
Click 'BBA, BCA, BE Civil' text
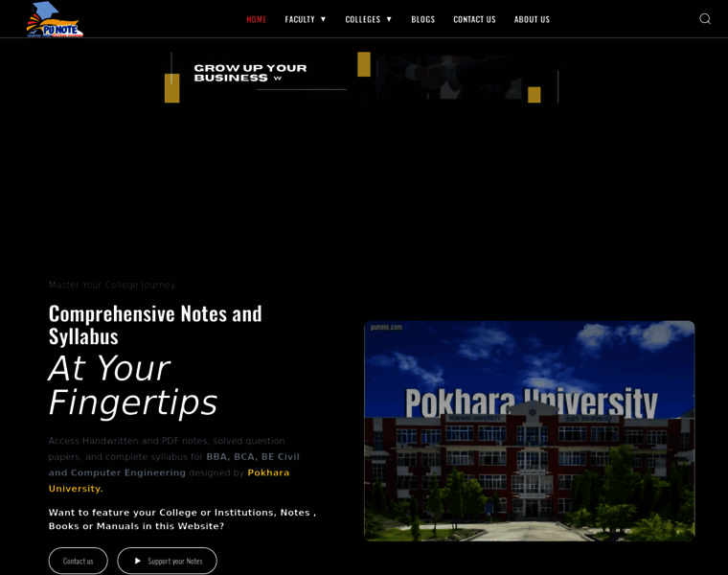253,456
